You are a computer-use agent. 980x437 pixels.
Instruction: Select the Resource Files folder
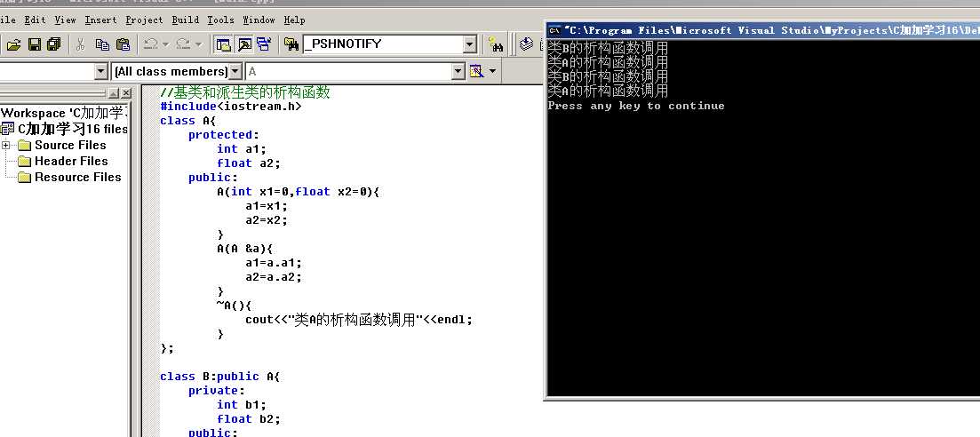(77, 177)
